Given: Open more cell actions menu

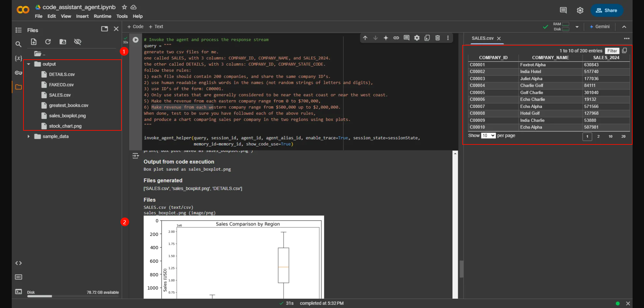Looking at the screenshot, I should point(448,38).
